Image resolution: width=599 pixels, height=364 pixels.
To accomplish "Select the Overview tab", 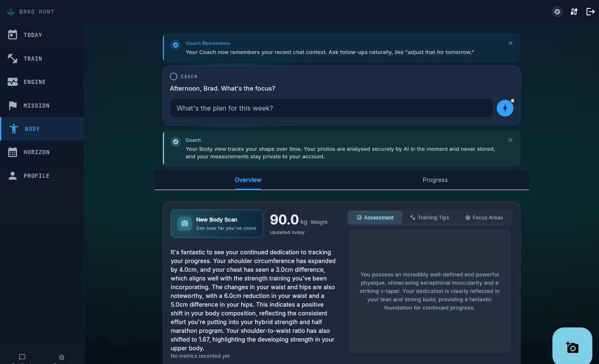I will click(248, 180).
